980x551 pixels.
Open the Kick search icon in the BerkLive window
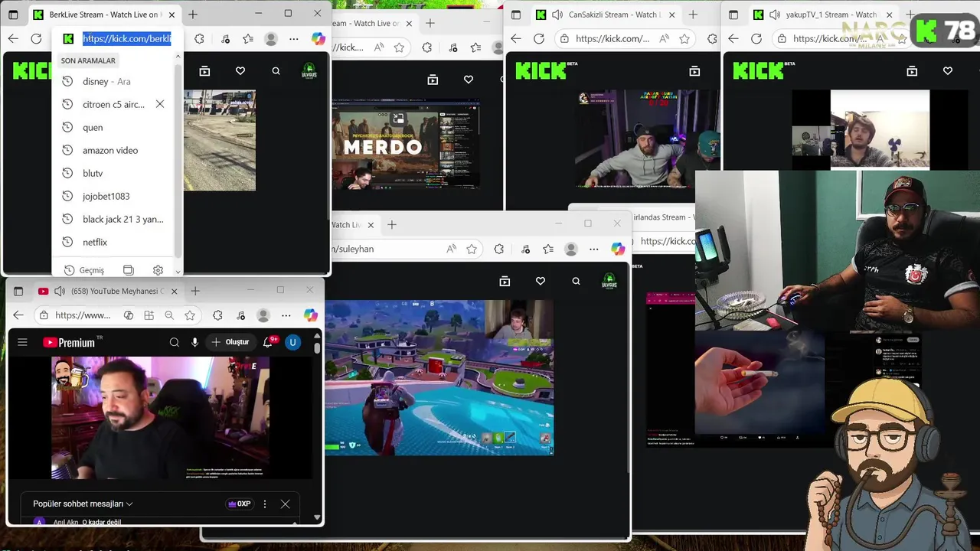coord(276,70)
